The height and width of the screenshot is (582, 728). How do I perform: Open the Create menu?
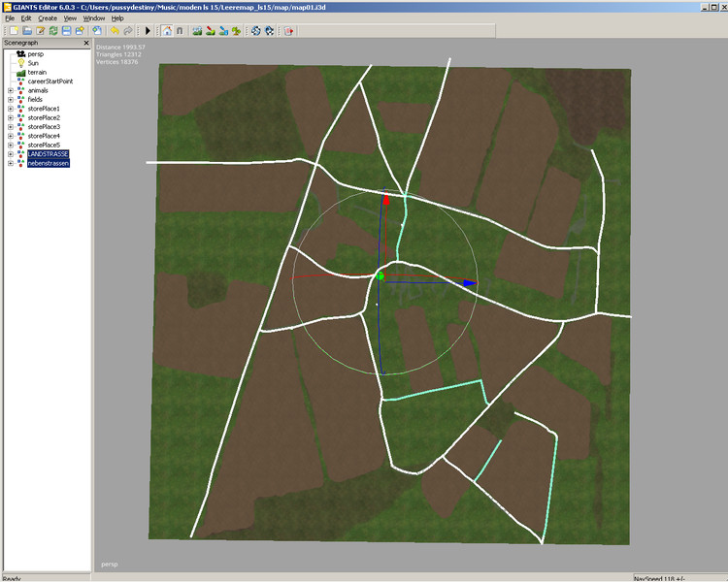(47, 18)
